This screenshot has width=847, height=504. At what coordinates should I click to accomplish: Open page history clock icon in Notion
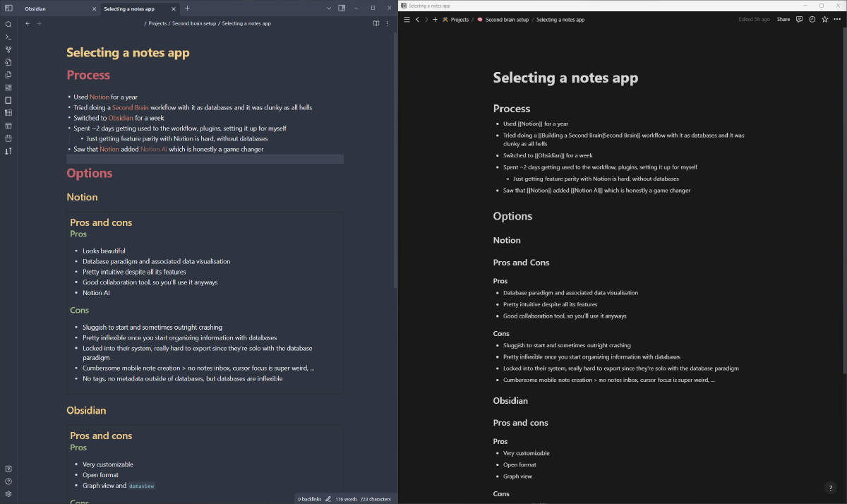click(x=812, y=20)
